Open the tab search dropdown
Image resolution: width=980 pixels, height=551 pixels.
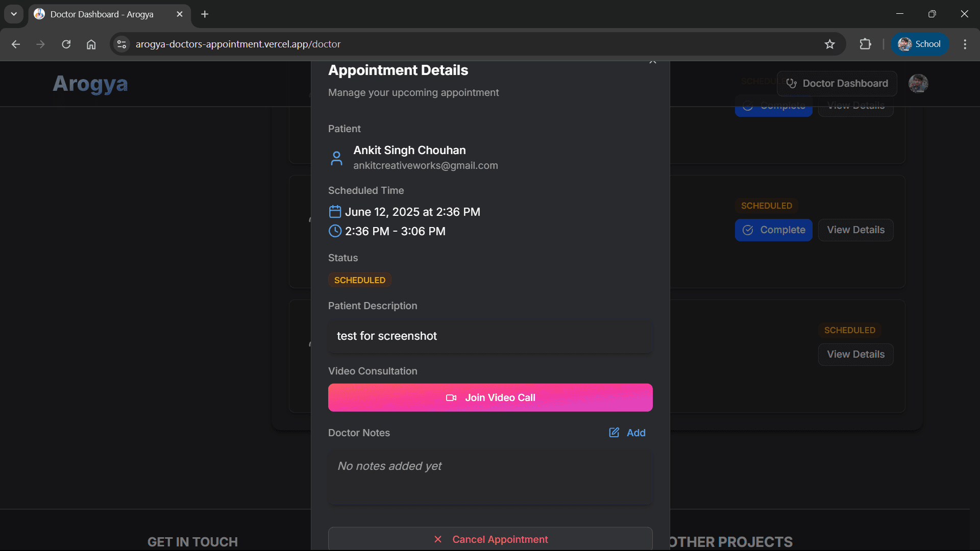pyautogui.click(x=14, y=14)
